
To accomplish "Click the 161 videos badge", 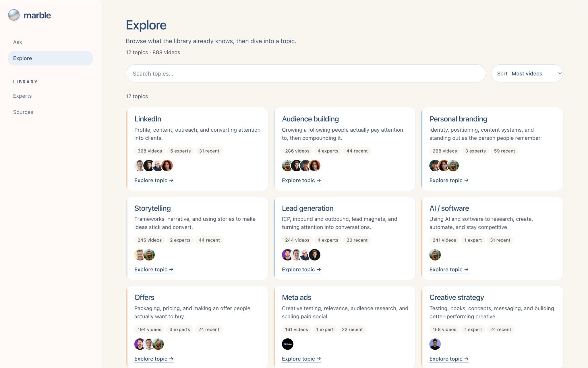I will click(x=297, y=329).
